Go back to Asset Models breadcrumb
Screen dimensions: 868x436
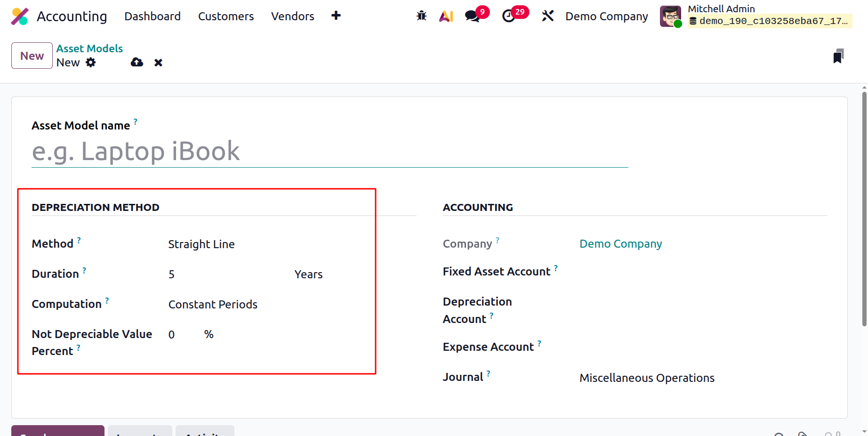point(89,48)
